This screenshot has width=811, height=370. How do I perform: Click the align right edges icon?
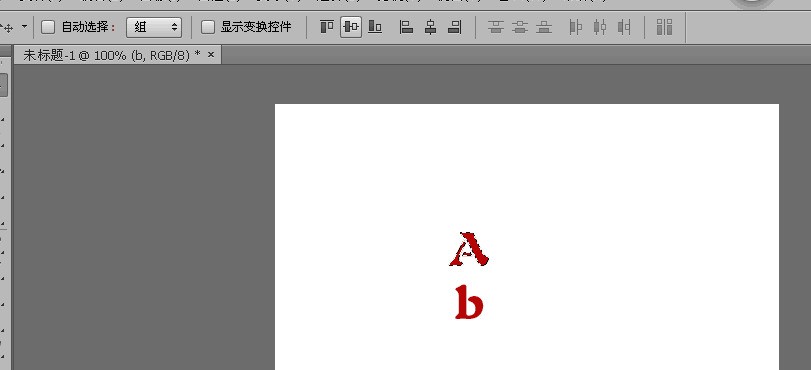[454, 27]
